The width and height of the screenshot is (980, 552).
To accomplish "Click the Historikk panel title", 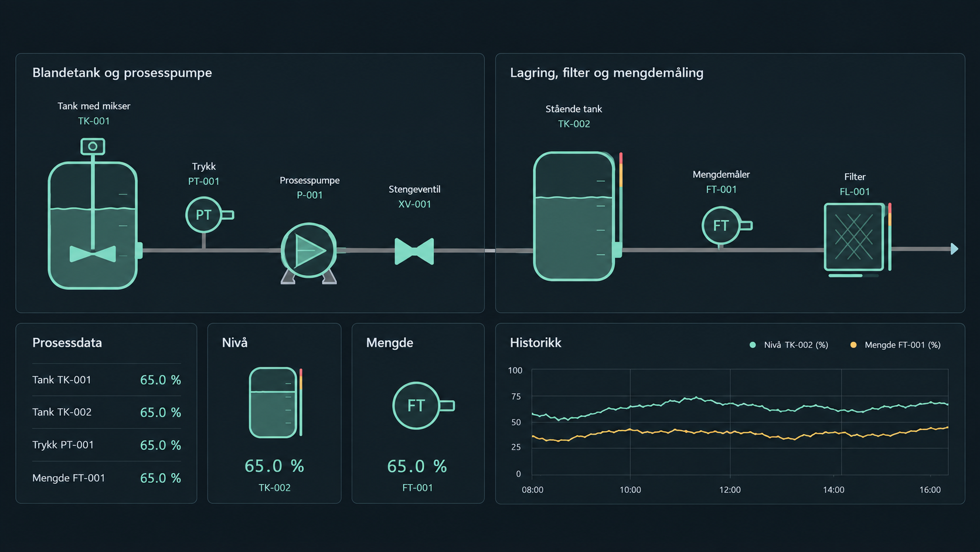I will [x=536, y=343].
